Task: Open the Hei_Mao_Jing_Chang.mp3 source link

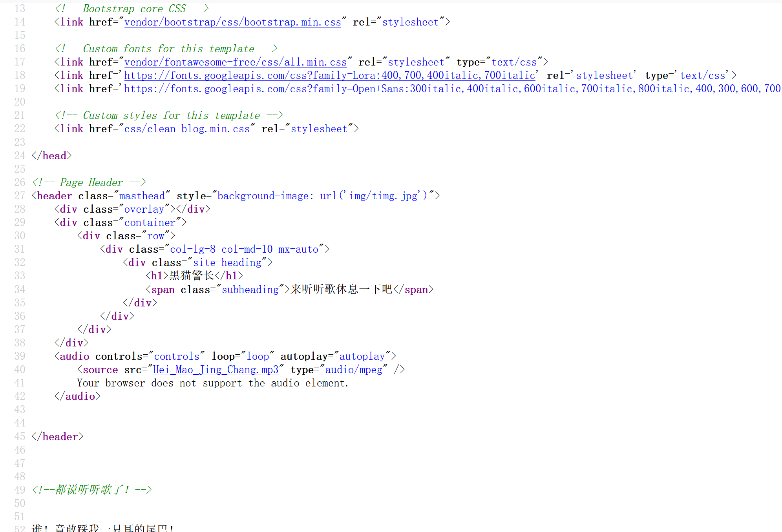Action: [x=215, y=370]
